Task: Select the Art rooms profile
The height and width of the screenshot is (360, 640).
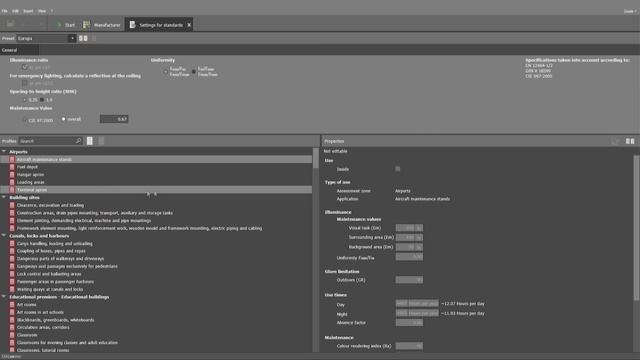Action: [27, 304]
